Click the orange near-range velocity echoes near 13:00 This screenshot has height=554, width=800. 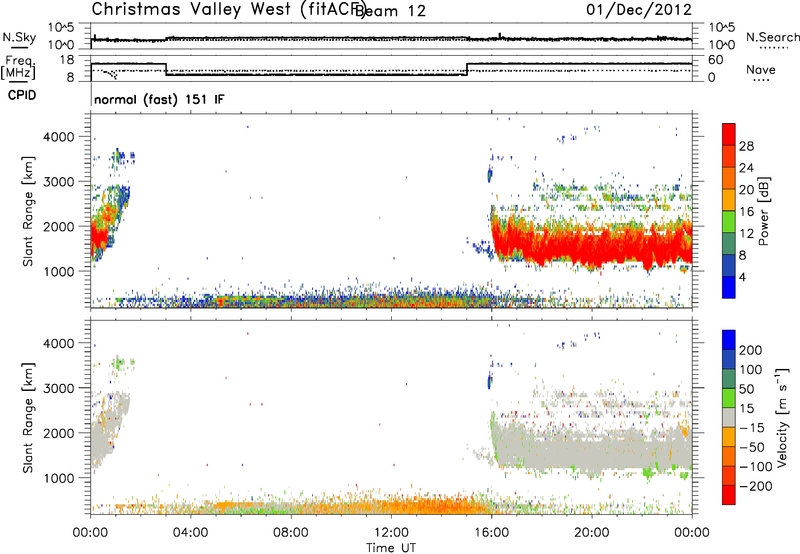pyautogui.click(x=416, y=505)
